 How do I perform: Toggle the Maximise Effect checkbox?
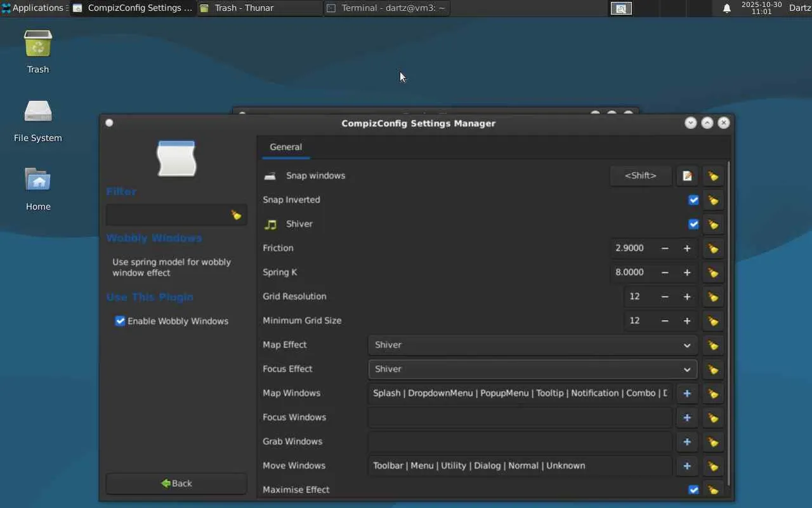click(693, 490)
